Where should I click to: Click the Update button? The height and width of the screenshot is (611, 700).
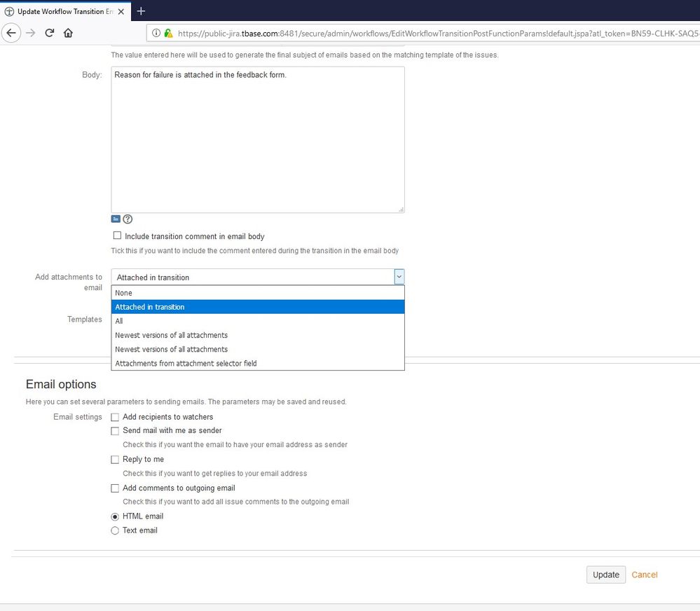(605, 575)
